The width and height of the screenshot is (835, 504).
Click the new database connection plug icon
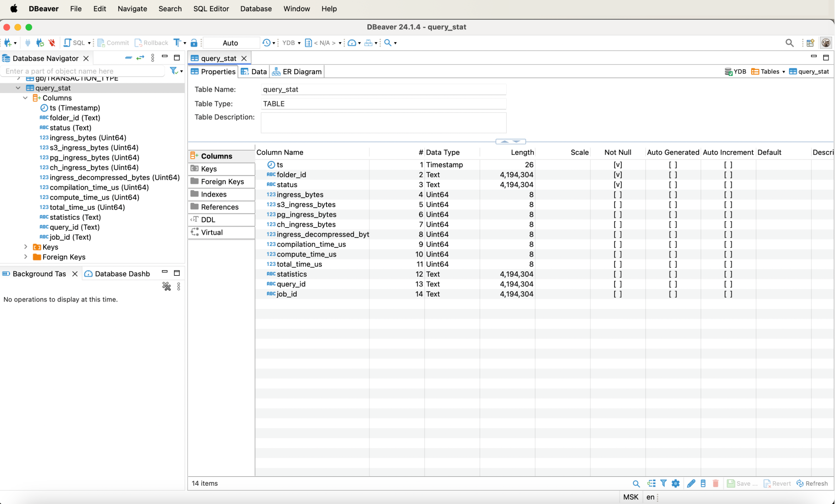click(8, 43)
